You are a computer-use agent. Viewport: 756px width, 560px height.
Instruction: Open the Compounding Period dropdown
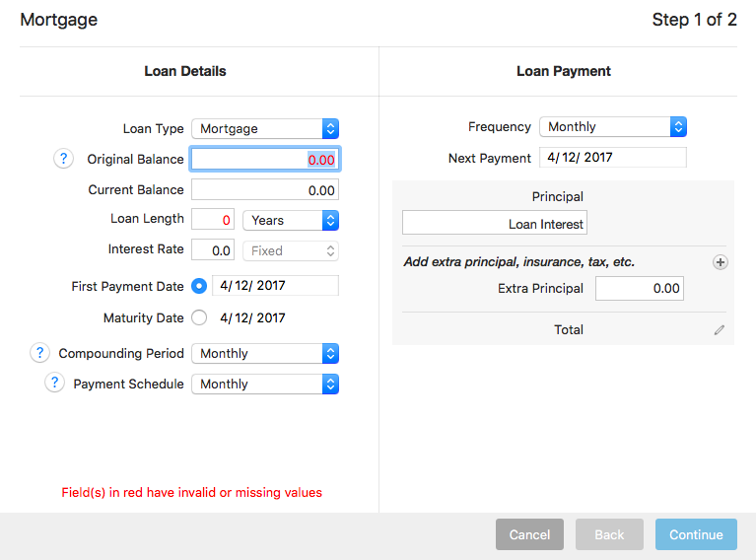click(265, 353)
